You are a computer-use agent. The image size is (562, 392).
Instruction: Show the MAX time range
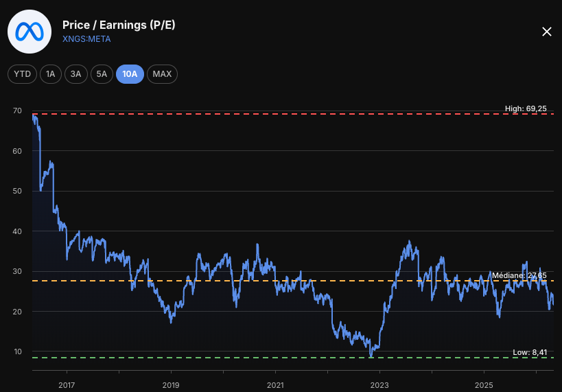click(x=162, y=74)
